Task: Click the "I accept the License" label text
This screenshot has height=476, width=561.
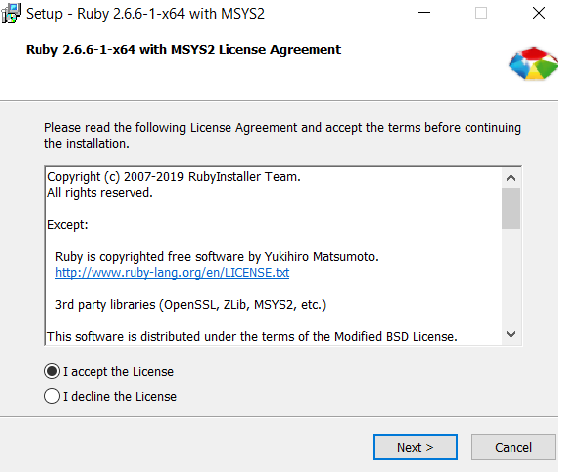Action: [118, 371]
